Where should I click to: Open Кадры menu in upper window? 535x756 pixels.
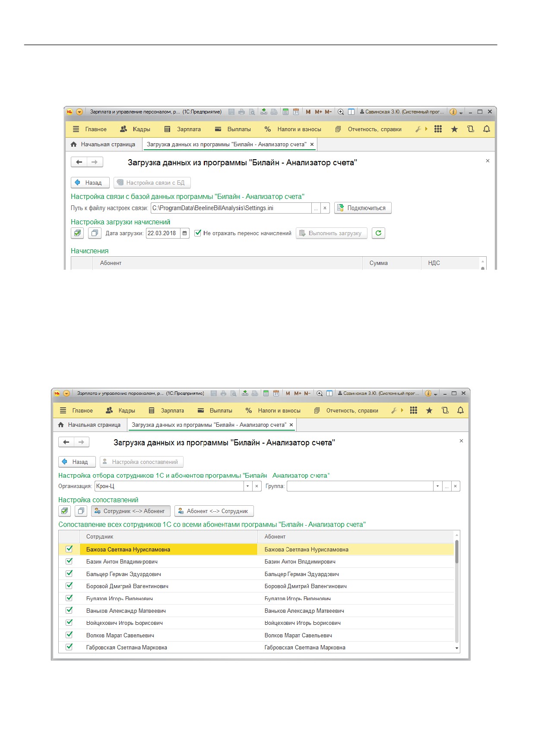point(135,129)
